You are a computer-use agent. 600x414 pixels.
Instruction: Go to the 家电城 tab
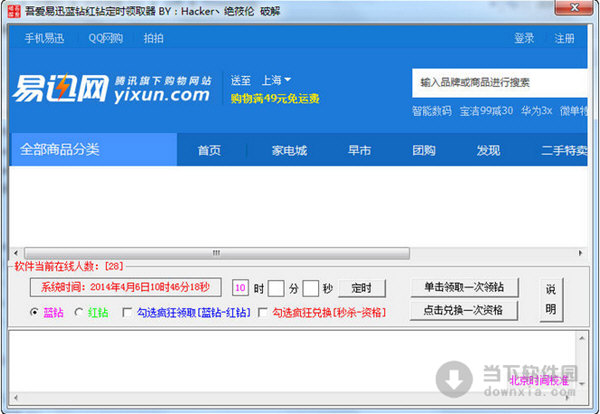pyautogui.click(x=289, y=150)
